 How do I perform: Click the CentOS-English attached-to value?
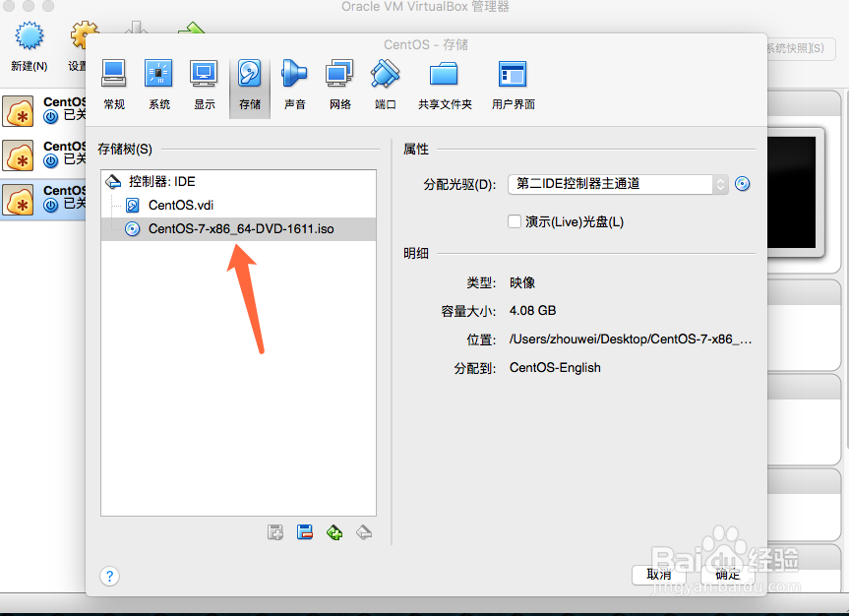click(555, 368)
